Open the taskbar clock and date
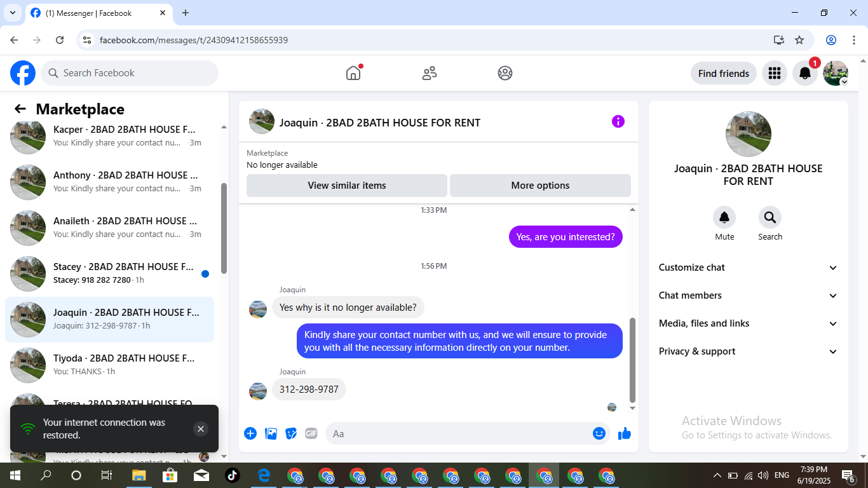Image resolution: width=868 pixels, height=488 pixels. click(x=813, y=475)
